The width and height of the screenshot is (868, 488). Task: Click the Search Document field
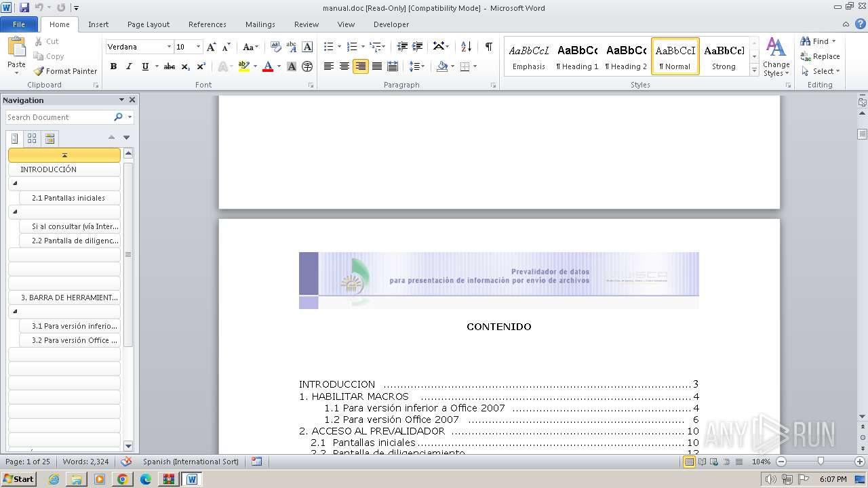pos(58,117)
